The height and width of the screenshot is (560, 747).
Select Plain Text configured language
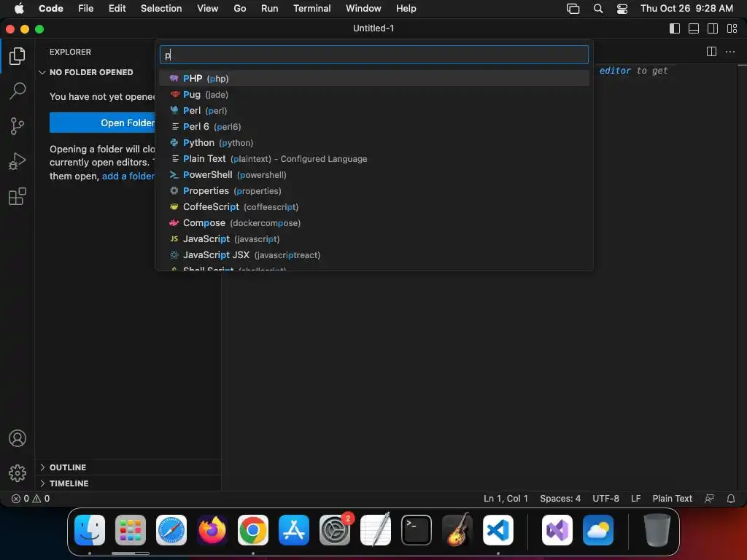pos(374,158)
